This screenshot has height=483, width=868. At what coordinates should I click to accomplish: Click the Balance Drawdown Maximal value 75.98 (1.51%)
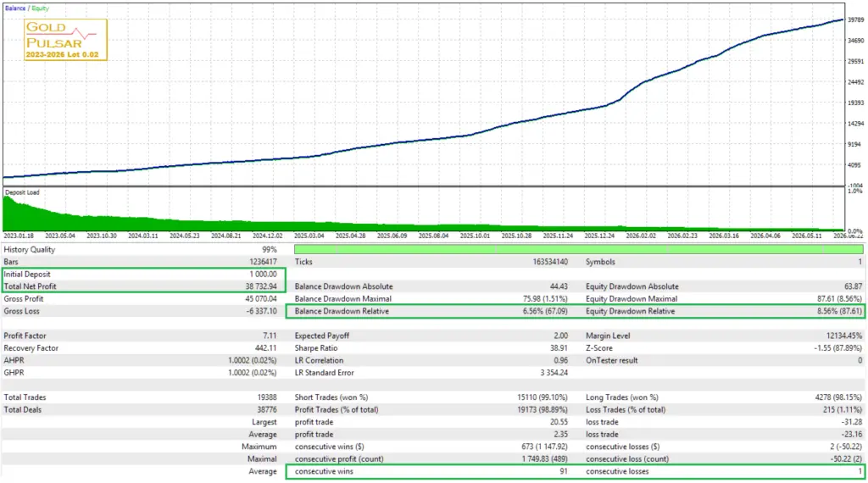[545, 299]
